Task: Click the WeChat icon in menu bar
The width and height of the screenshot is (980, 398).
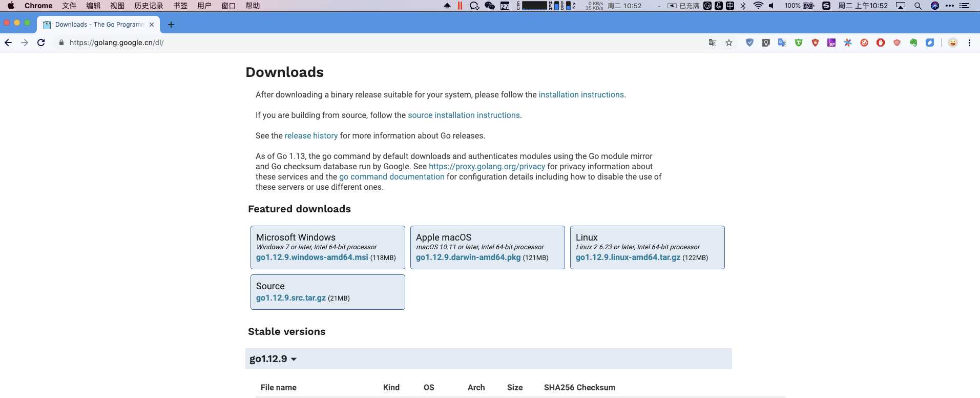Action: click(x=490, y=6)
